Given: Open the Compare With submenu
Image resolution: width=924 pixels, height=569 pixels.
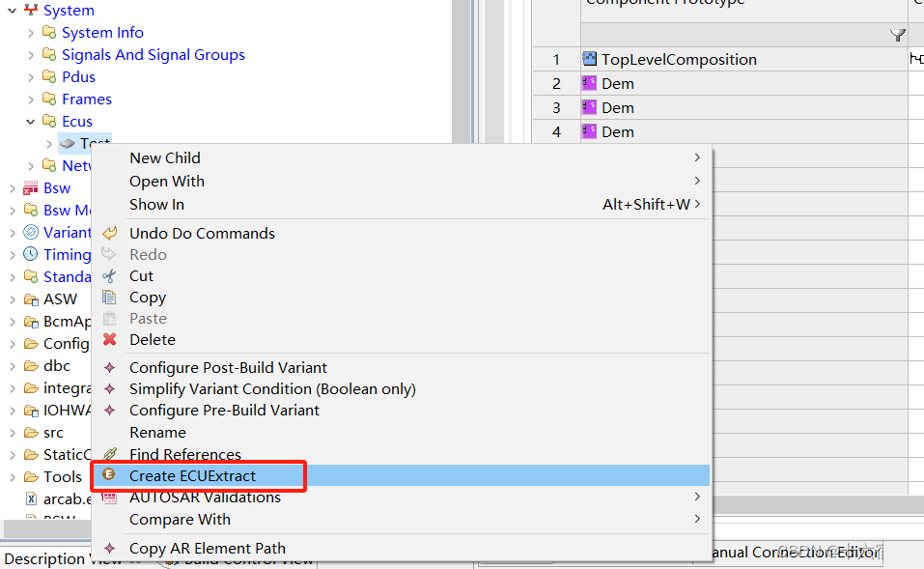Looking at the screenshot, I should tap(180, 519).
